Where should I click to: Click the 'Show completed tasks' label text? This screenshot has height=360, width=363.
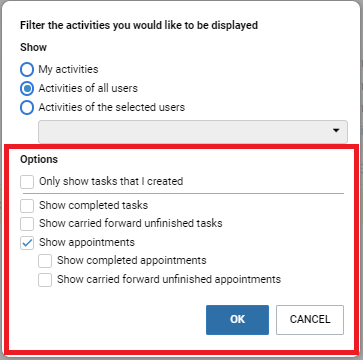coord(93,205)
